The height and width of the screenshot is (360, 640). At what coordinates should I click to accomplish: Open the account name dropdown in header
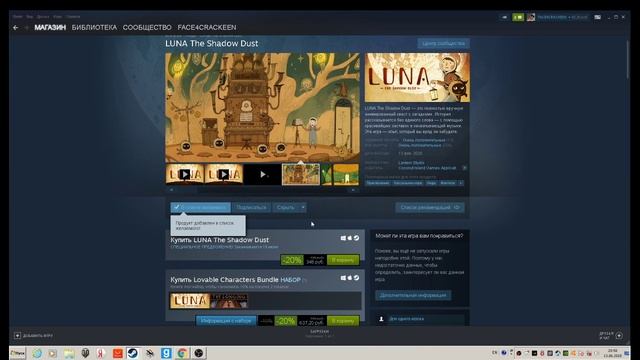[x=562, y=17]
